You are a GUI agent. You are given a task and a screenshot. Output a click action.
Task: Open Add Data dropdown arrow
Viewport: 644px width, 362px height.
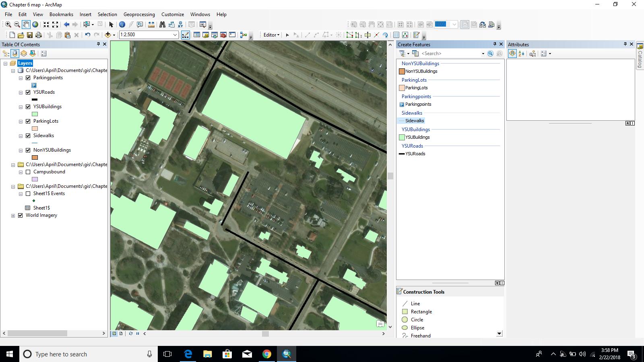pos(114,35)
